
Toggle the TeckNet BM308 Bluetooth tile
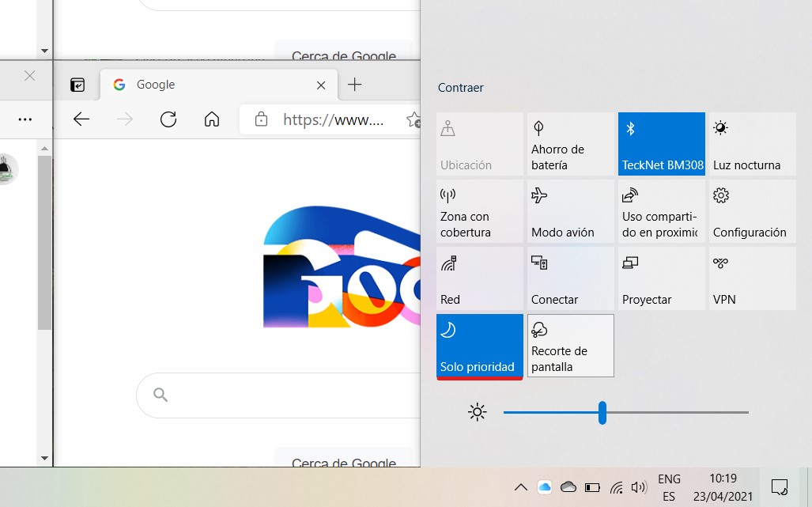pos(661,144)
